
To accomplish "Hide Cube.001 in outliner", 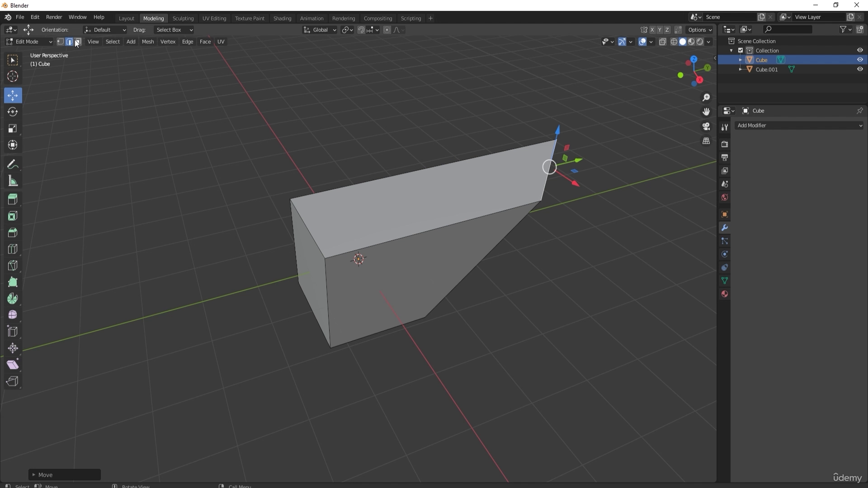I will point(860,69).
